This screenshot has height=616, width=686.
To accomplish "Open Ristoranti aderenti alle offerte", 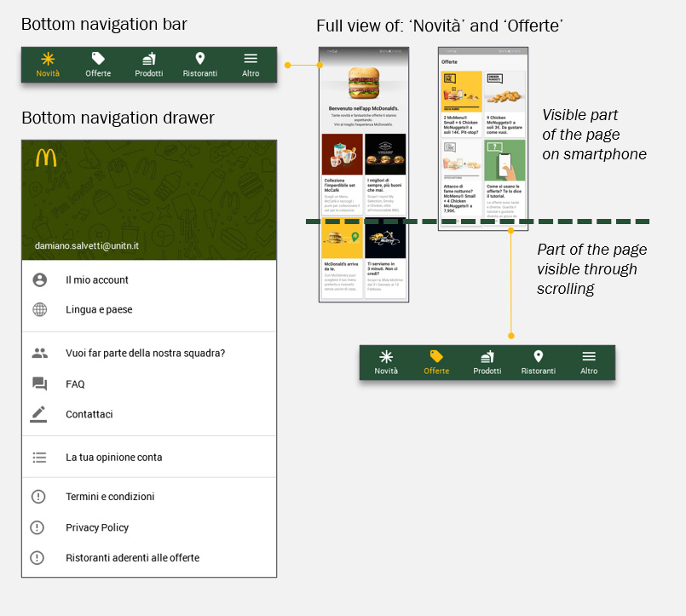I will tap(132, 558).
